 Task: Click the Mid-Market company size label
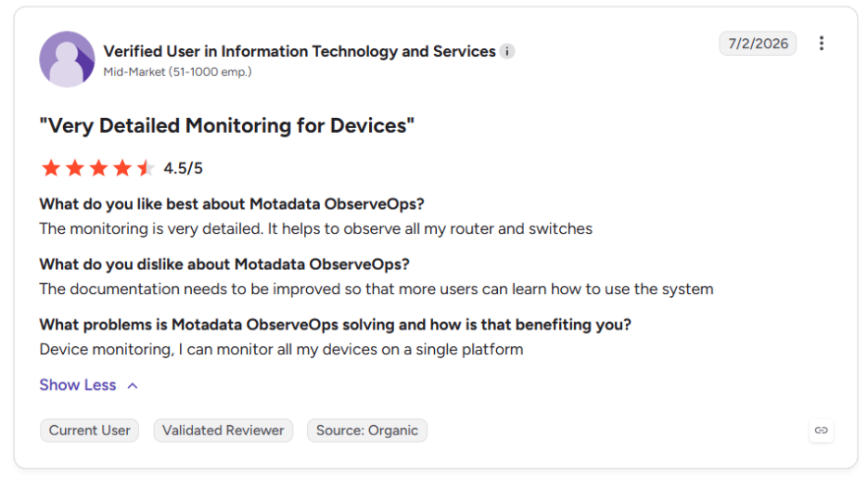coord(178,72)
